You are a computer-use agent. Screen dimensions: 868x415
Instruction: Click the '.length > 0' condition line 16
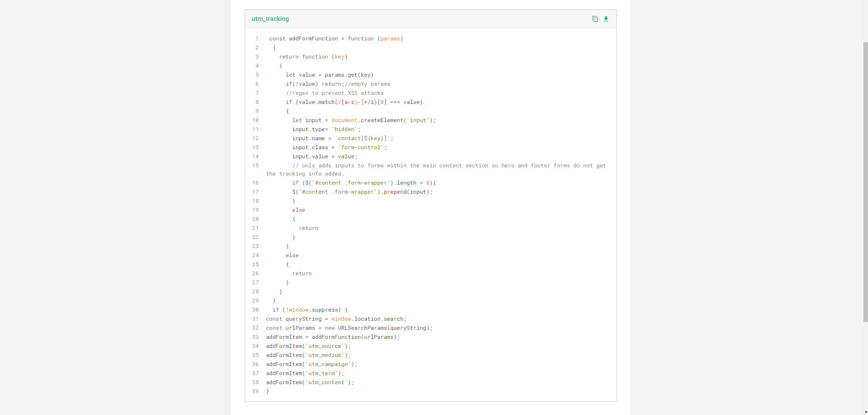[x=364, y=183]
